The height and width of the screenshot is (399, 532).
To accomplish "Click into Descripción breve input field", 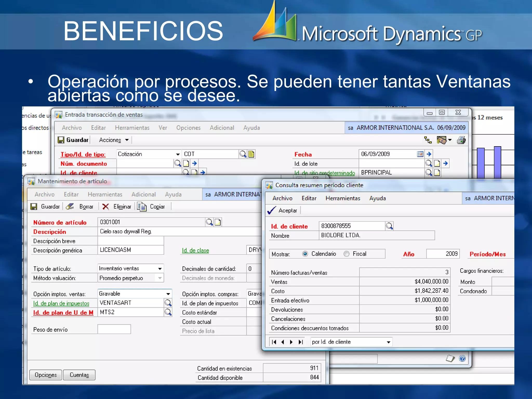I will [131, 241].
